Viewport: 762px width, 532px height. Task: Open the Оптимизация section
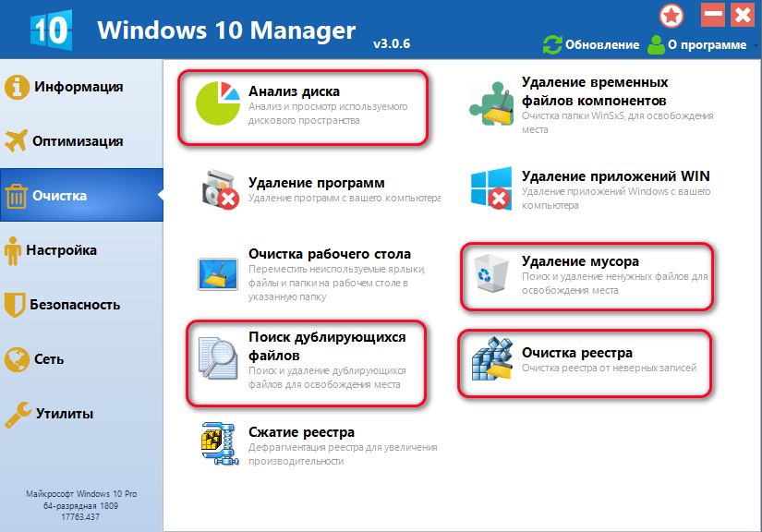[x=79, y=142]
